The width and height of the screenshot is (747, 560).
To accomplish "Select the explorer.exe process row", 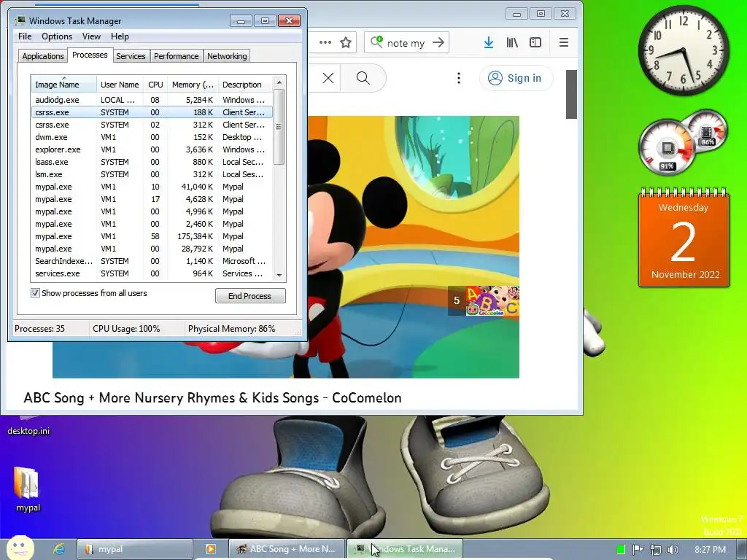I will [152, 149].
